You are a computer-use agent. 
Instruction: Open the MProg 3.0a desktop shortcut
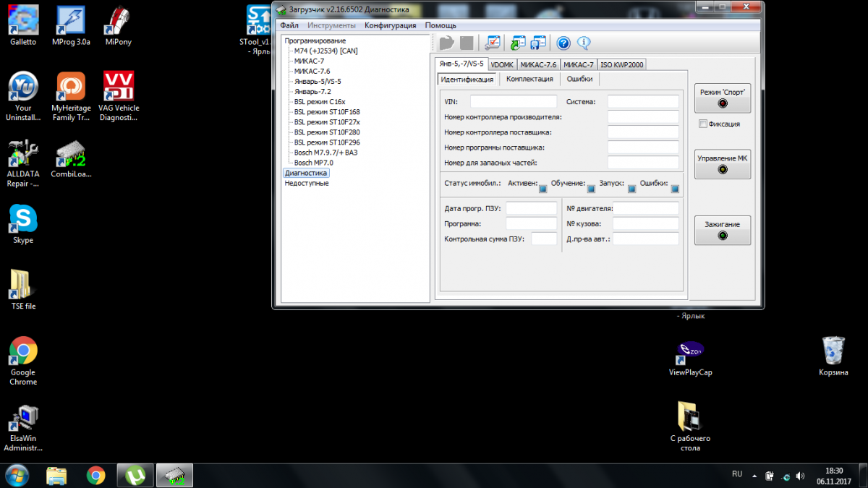click(x=71, y=26)
